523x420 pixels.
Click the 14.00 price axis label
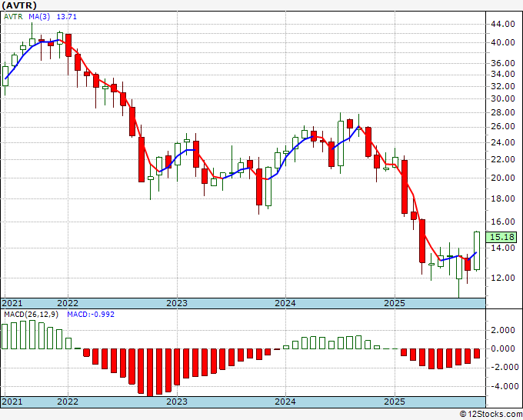503,248
